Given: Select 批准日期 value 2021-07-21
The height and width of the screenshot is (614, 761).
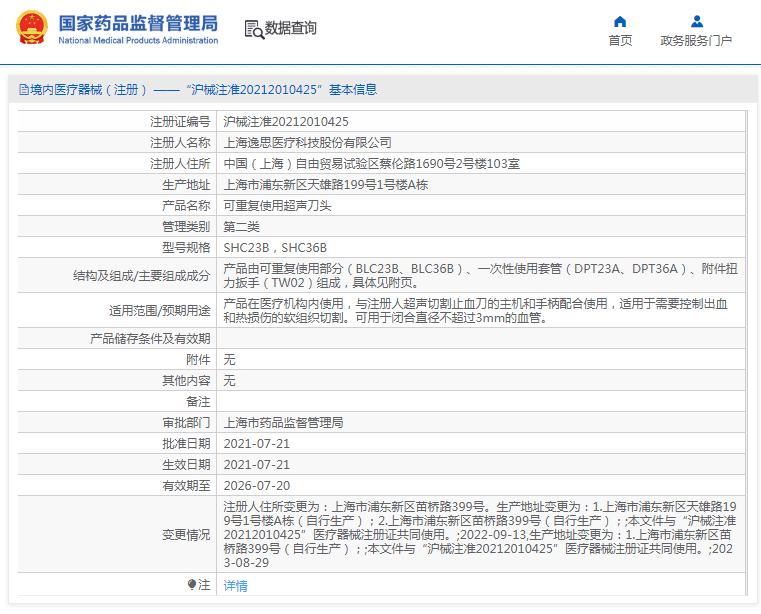Looking at the screenshot, I should pyautogui.click(x=256, y=444).
